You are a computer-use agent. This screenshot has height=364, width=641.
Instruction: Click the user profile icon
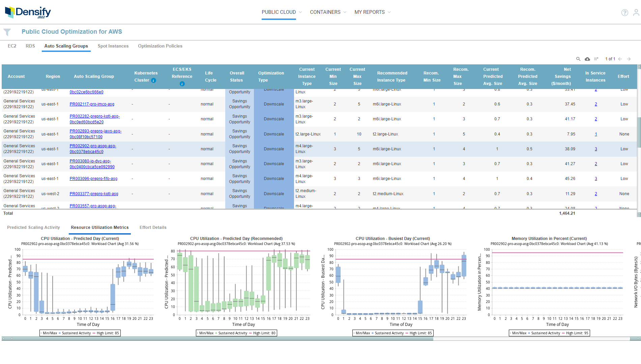tap(636, 12)
